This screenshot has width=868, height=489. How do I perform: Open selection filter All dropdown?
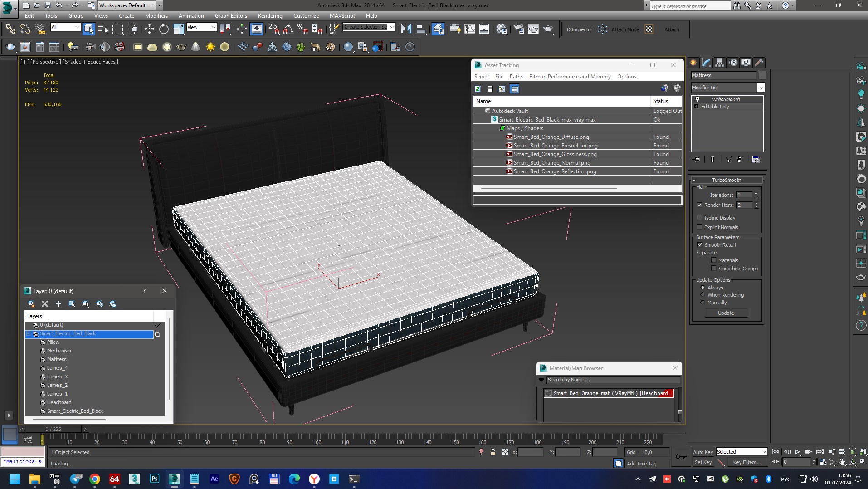(x=65, y=27)
